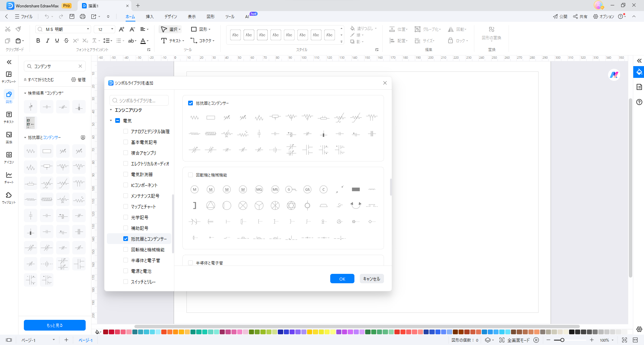The image size is (644, 345).
Task: Open the font name dropdown
Action: click(x=88, y=29)
